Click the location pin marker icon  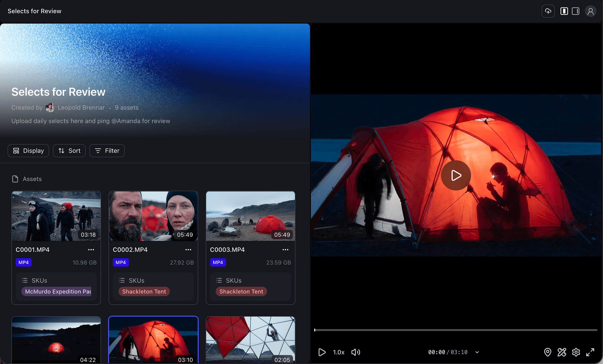tap(547, 352)
